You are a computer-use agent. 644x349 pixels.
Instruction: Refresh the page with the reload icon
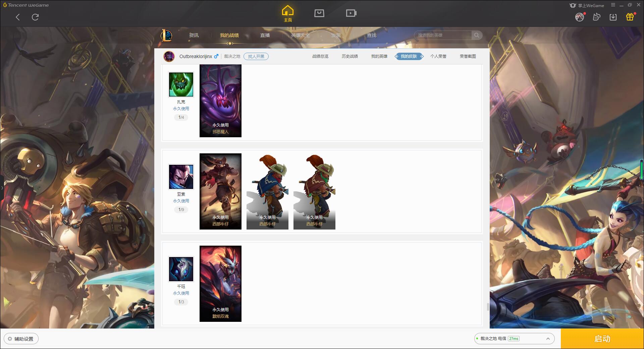click(35, 17)
